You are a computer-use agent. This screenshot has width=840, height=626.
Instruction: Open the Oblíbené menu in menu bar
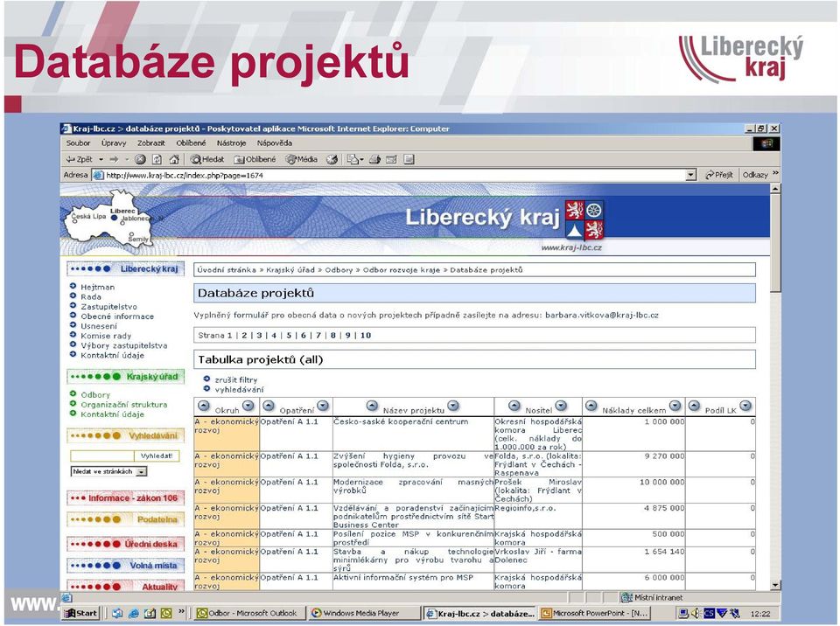191,143
